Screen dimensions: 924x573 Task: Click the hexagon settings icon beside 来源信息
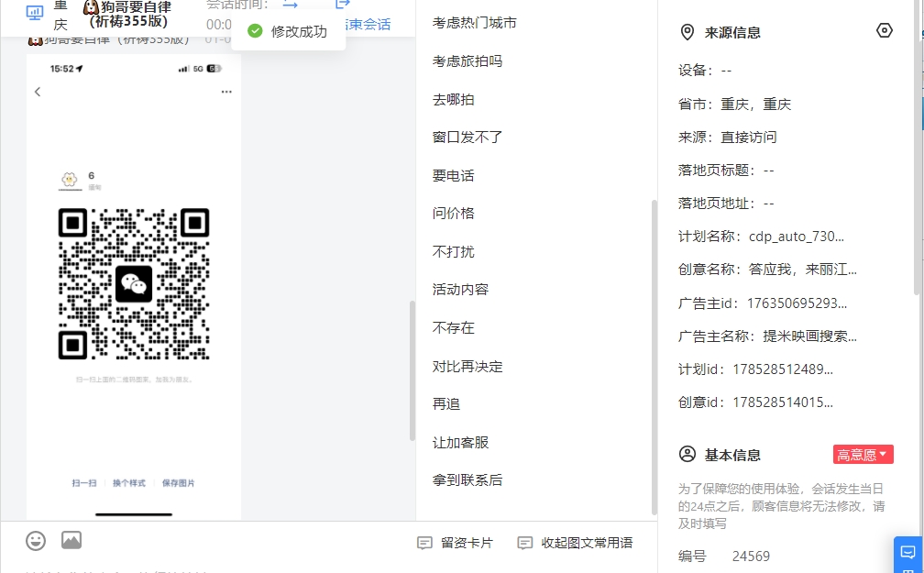[x=884, y=30]
